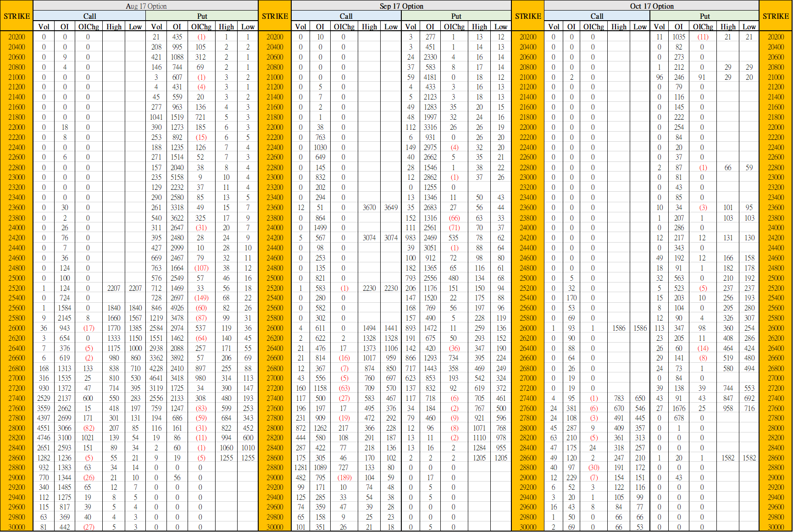Select the Call header under Aug 17 Option
The width and height of the screenshot is (793, 532).
pos(89,16)
